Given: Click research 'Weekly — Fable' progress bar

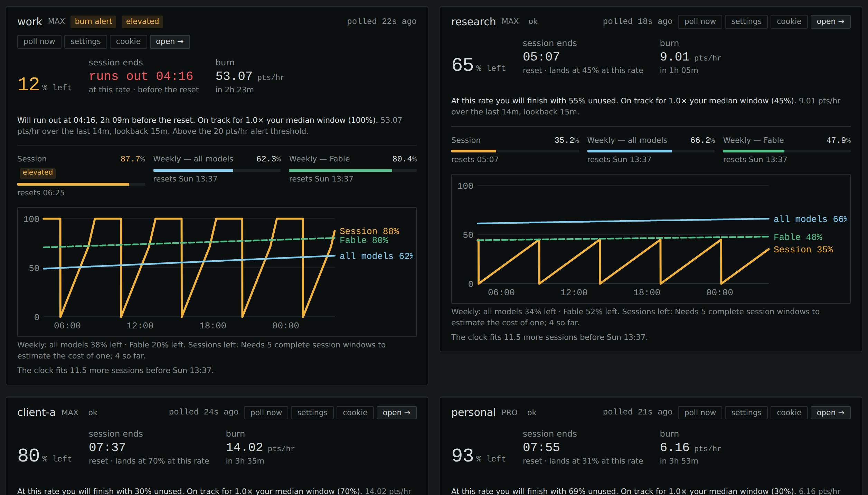Looking at the screenshot, I should pos(787,151).
